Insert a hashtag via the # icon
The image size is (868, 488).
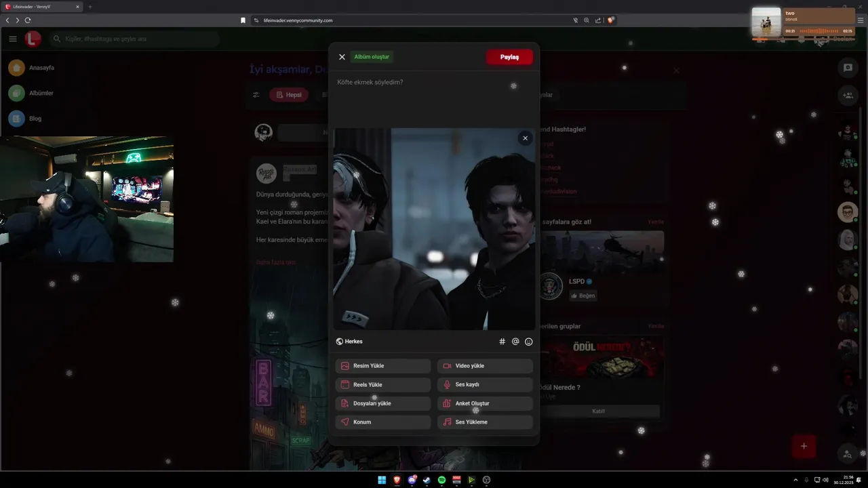(502, 342)
